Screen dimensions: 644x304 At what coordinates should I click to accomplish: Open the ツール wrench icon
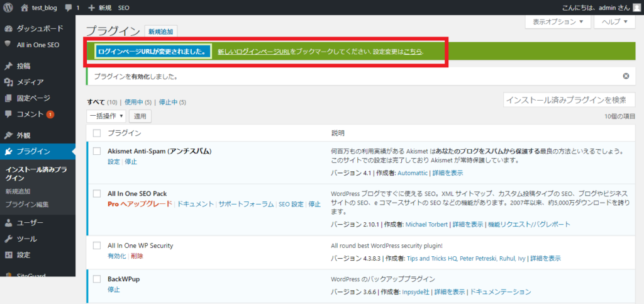coord(8,239)
